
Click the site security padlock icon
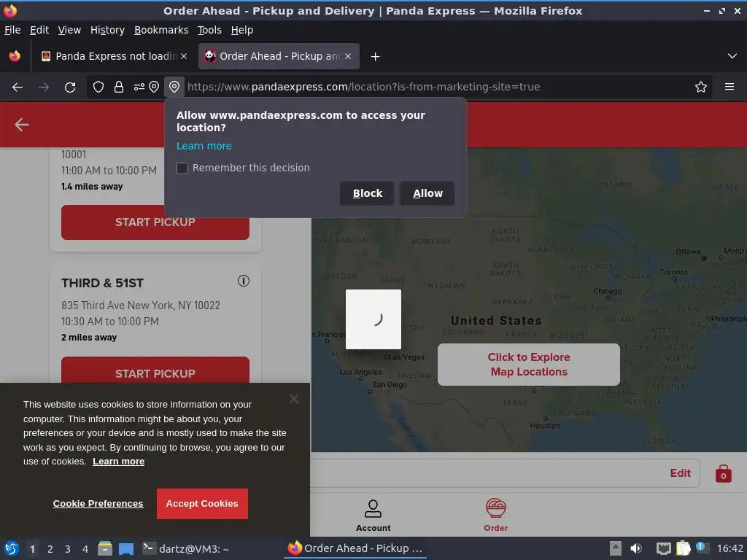119,87
